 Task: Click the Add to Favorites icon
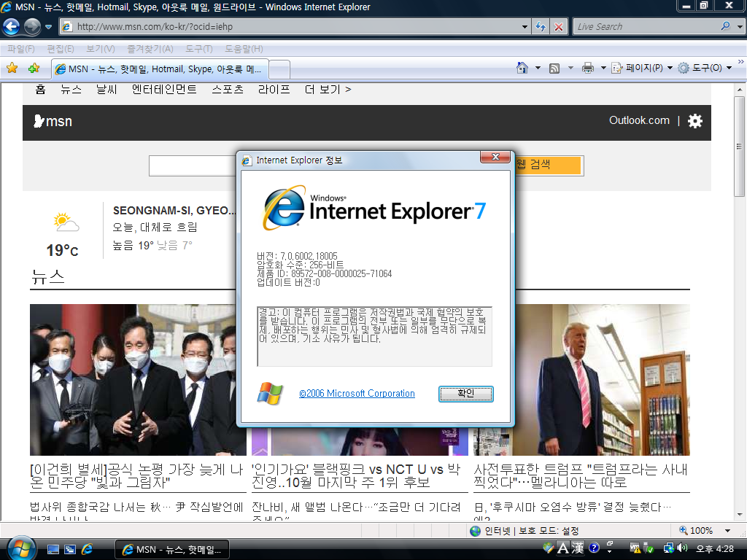(x=34, y=68)
